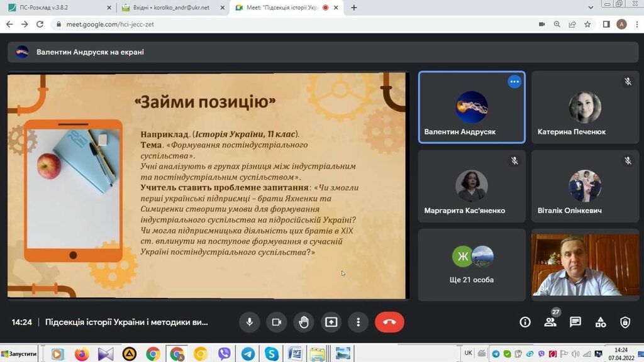The image size is (644, 362).
Task: Raise hand in the meeting
Action: pyautogui.click(x=304, y=322)
